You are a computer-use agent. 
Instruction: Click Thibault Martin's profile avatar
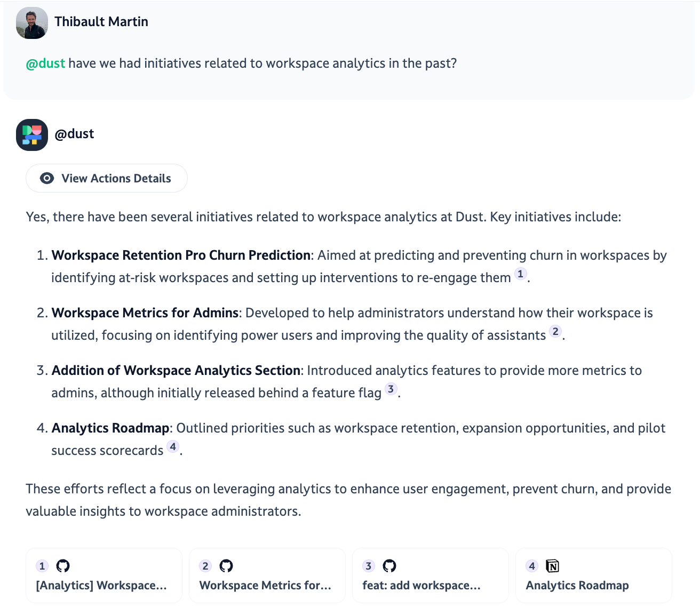32,23
